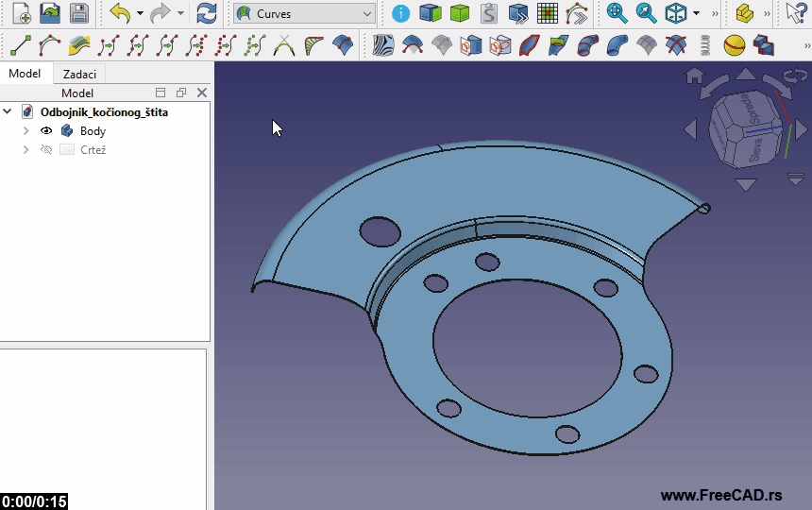Expand the Body tree item
The width and height of the screenshot is (812, 510).
pos(25,130)
